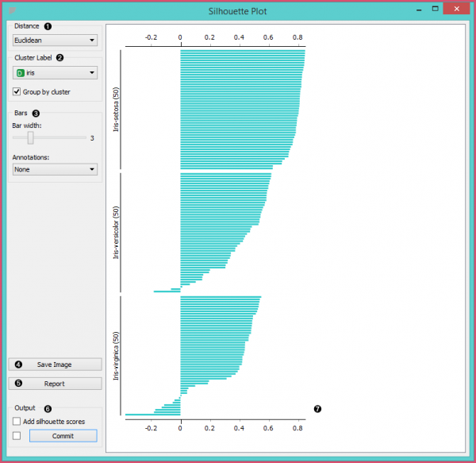The image size is (476, 463).
Task: Enable Add silhouette scores checkbox
Action: [x=17, y=422]
